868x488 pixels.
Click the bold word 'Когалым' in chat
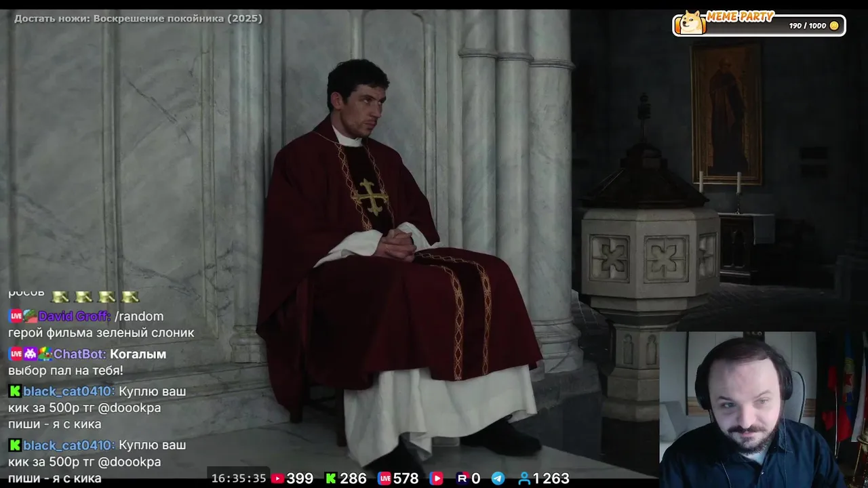pos(138,354)
